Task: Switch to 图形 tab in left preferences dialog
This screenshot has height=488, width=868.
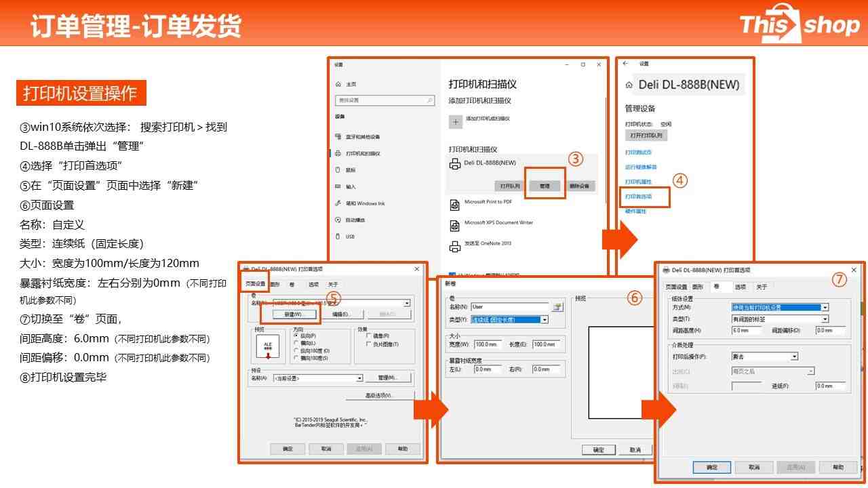Action: 275,285
